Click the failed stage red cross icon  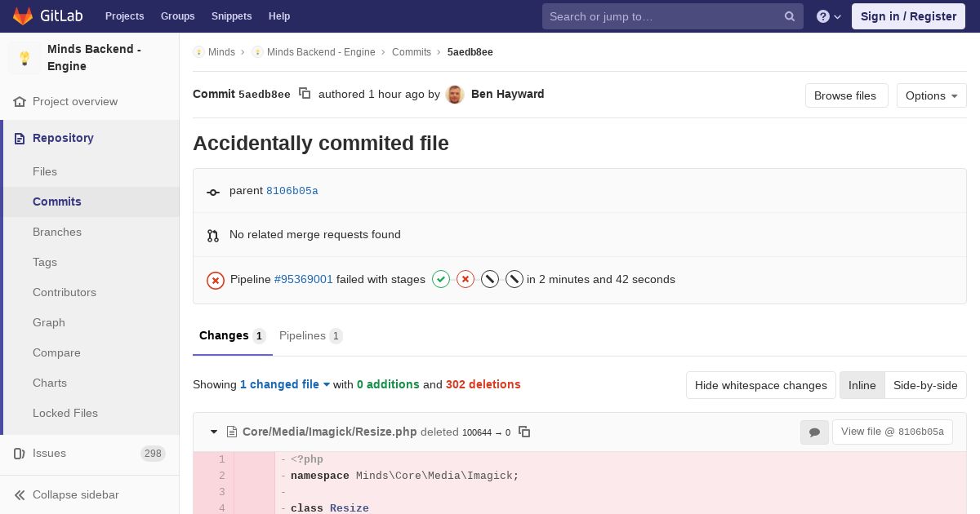[x=465, y=280]
